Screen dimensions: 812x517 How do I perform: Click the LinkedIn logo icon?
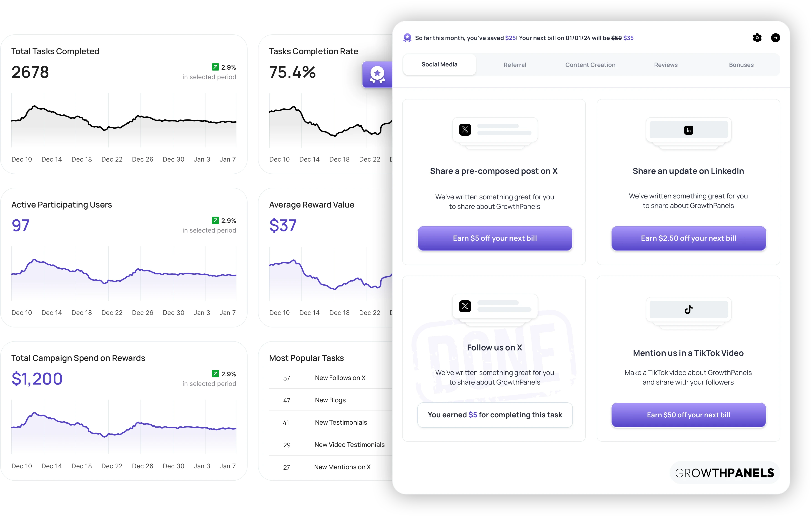(688, 130)
